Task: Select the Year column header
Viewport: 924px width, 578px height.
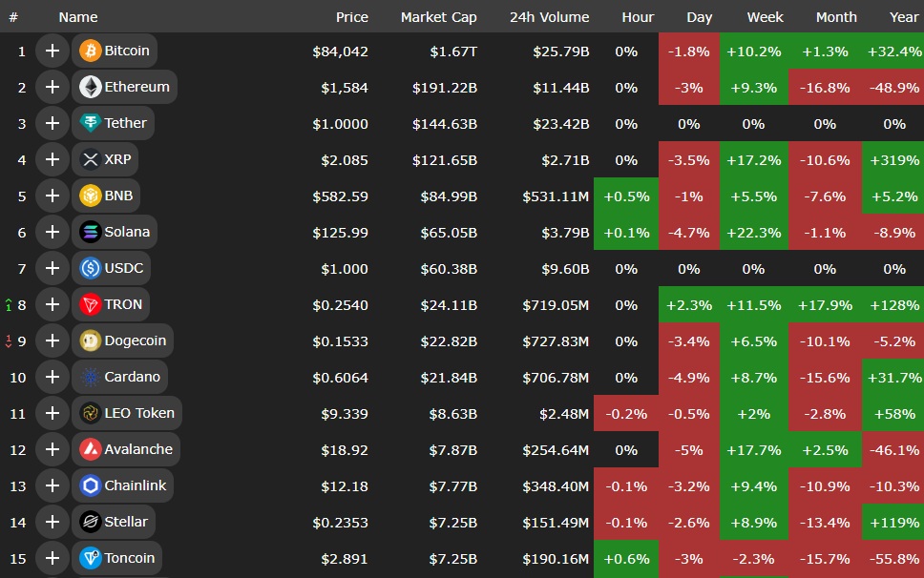Action: [x=903, y=17]
